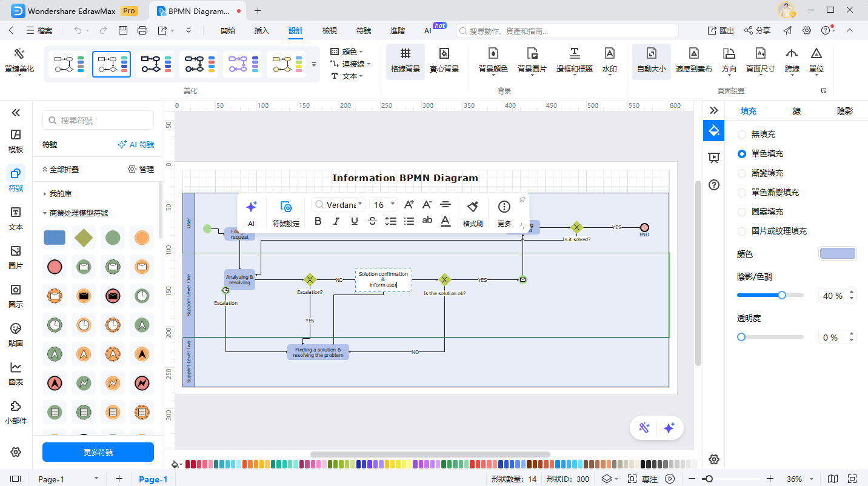This screenshot has height=486, width=868.
Task: Open the 圖片 pictures sidebar panel
Action: click(x=16, y=257)
